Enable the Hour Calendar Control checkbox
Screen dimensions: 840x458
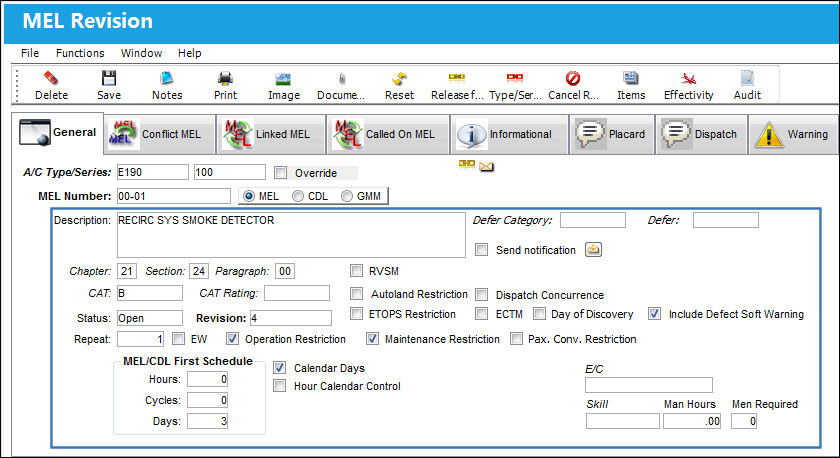point(279,386)
